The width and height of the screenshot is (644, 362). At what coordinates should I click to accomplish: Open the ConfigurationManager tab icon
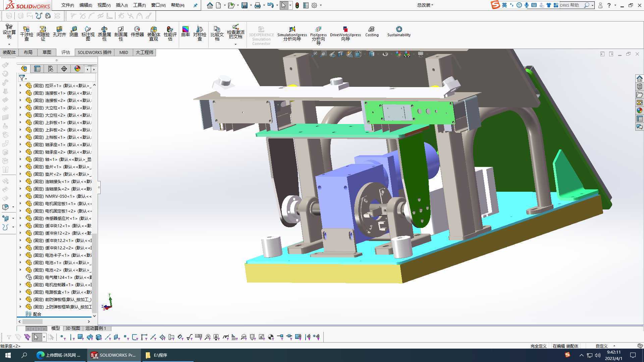click(x=51, y=69)
